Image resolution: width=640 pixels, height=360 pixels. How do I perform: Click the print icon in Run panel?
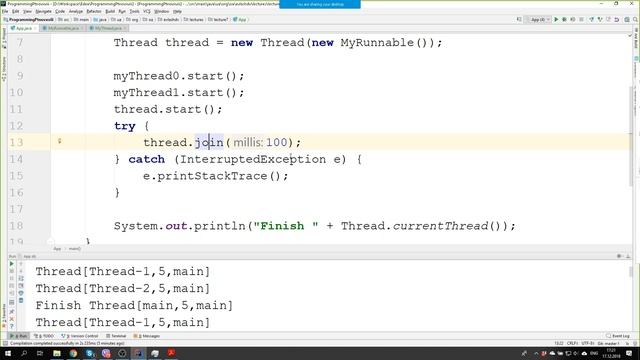tap(21, 293)
